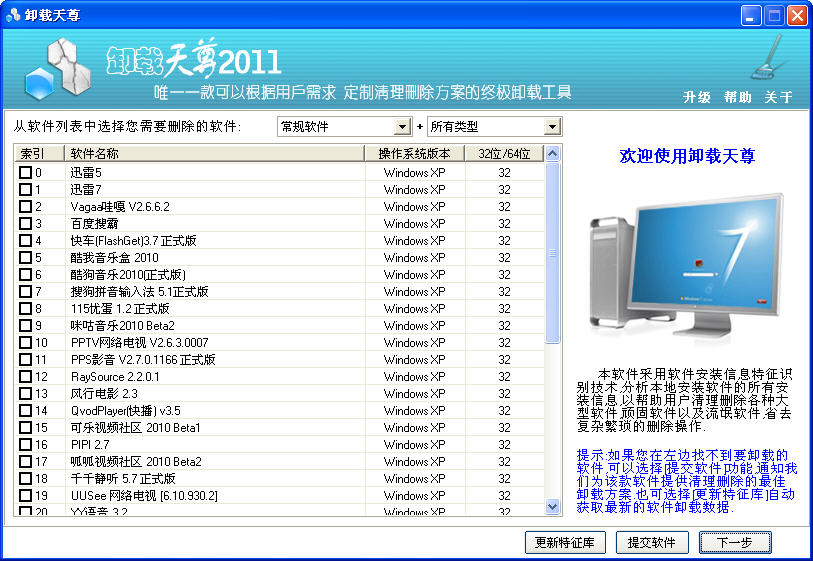Select the 115优蛋 1.2 正式版 row
This screenshot has width=813, height=561.
point(280,308)
